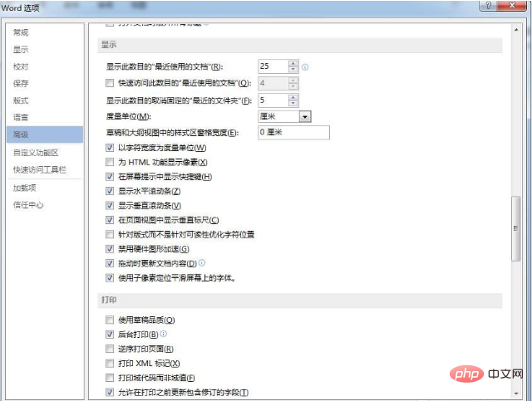Viewport: 532px width, 401px height.
Task: Go to 信任中心 settings
Action: tap(28, 204)
